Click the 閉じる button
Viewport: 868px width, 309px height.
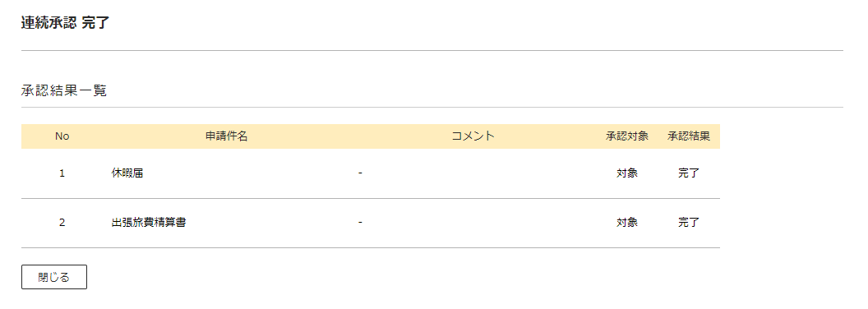pos(54,277)
